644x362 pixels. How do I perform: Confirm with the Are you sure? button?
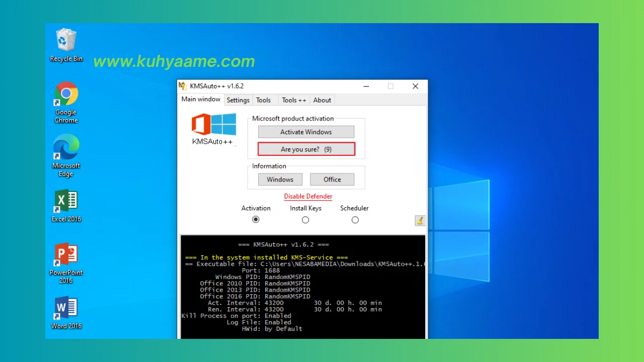pos(306,149)
